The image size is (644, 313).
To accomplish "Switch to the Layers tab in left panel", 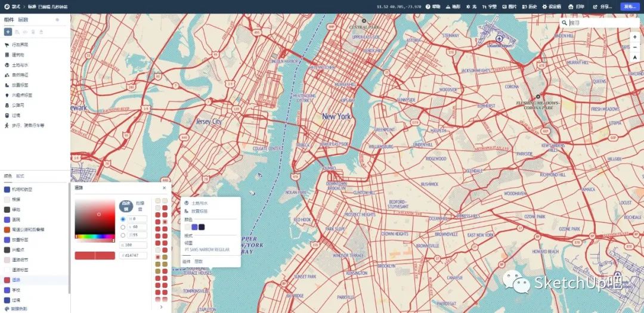I will 23,20.
